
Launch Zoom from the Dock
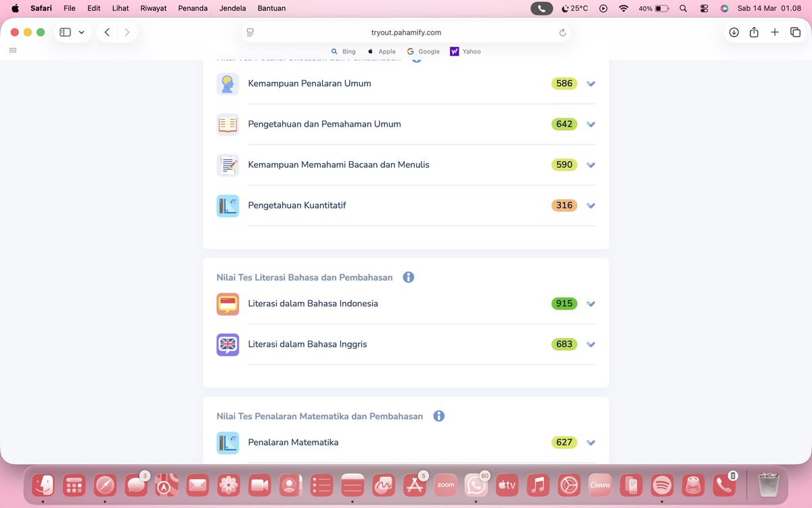445,485
